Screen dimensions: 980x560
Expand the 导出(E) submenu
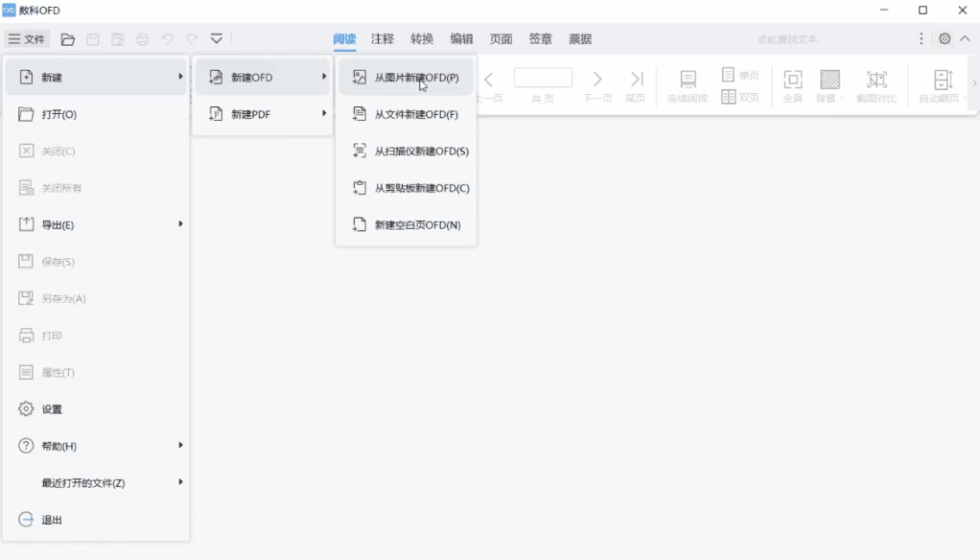[x=96, y=225]
